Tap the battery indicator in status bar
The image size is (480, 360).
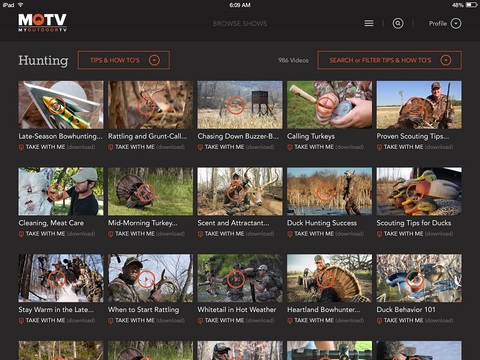(472, 5)
